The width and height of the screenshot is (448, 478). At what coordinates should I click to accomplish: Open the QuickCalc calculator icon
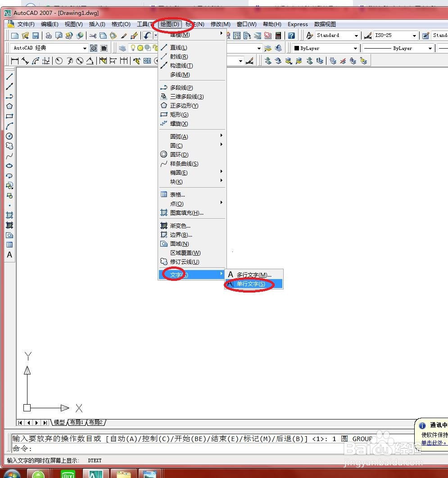(278, 36)
